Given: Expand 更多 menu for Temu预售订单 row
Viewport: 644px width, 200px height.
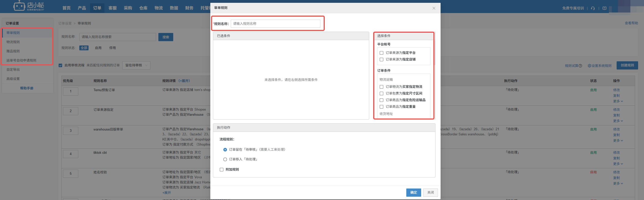Looking at the screenshot, I should pos(618,101).
